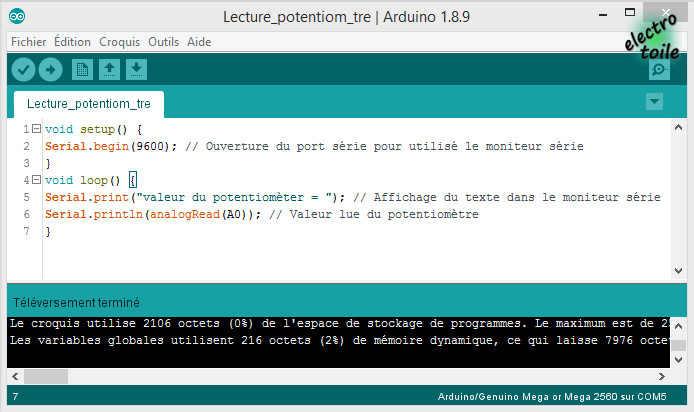Click the Upload arrow button
694x412 pixels.
coord(50,69)
